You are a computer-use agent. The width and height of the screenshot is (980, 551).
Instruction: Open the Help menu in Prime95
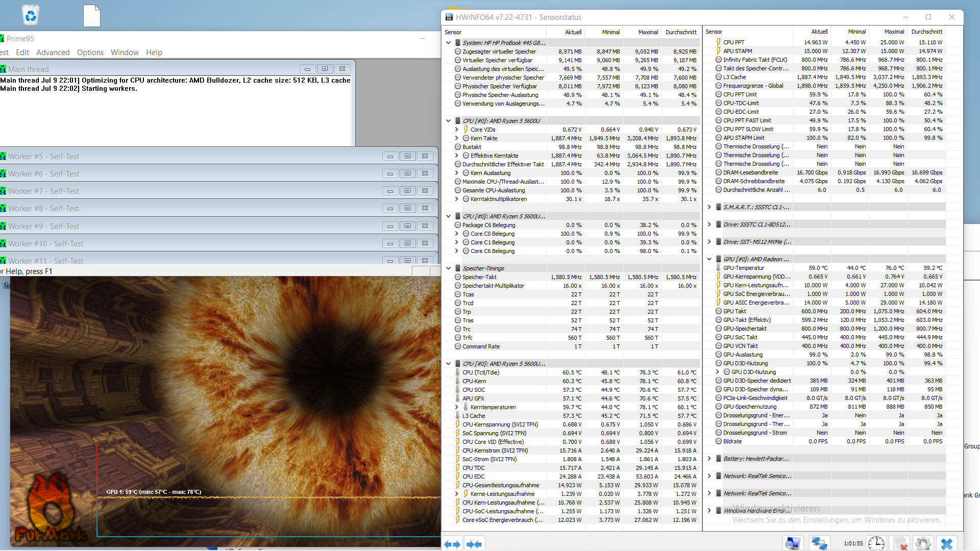tap(154, 52)
